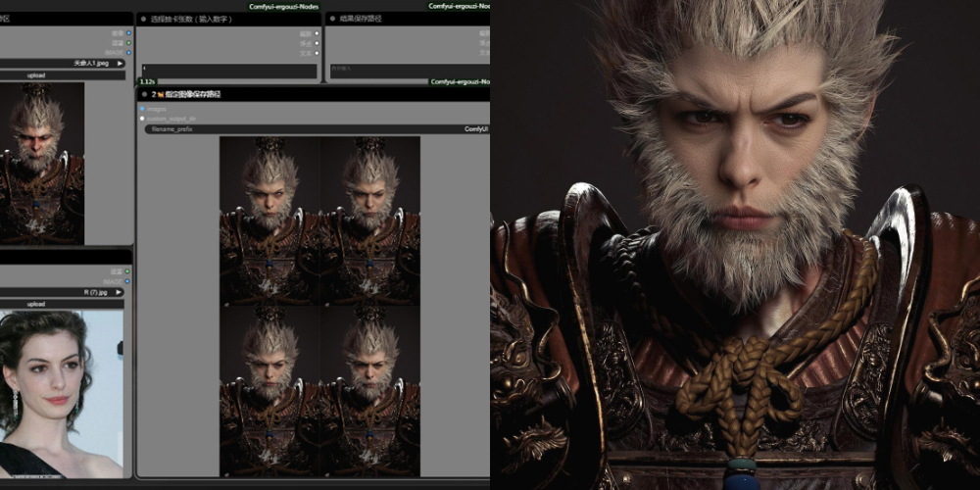Click upload button under R (7).jpg
Image resolution: width=980 pixels, height=490 pixels.
[x=62, y=304]
